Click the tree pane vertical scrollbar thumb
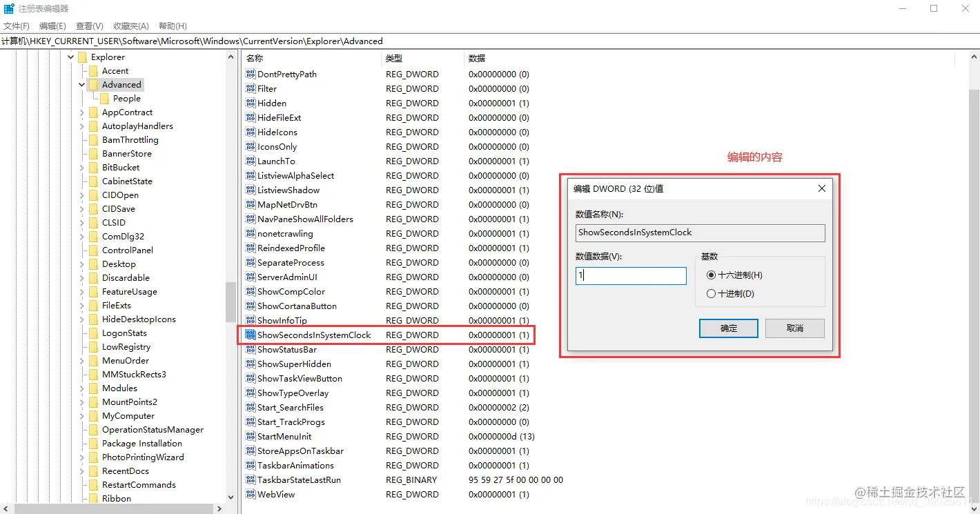This screenshot has width=980, height=514. click(231, 302)
